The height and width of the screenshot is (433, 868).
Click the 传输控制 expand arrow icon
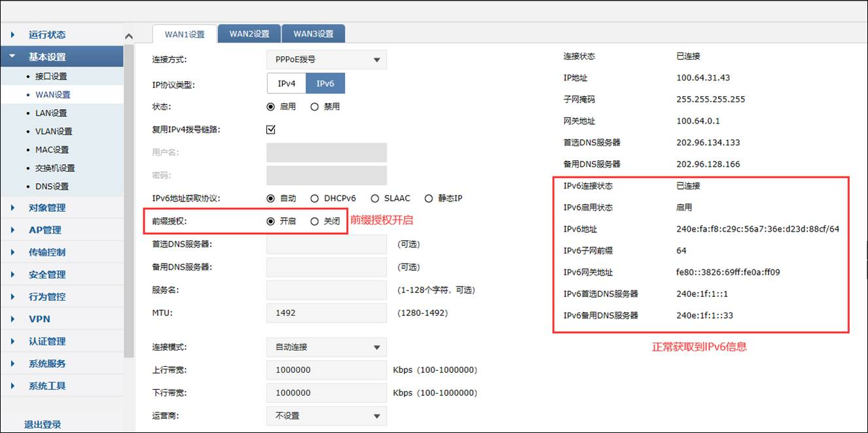[x=12, y=252]
